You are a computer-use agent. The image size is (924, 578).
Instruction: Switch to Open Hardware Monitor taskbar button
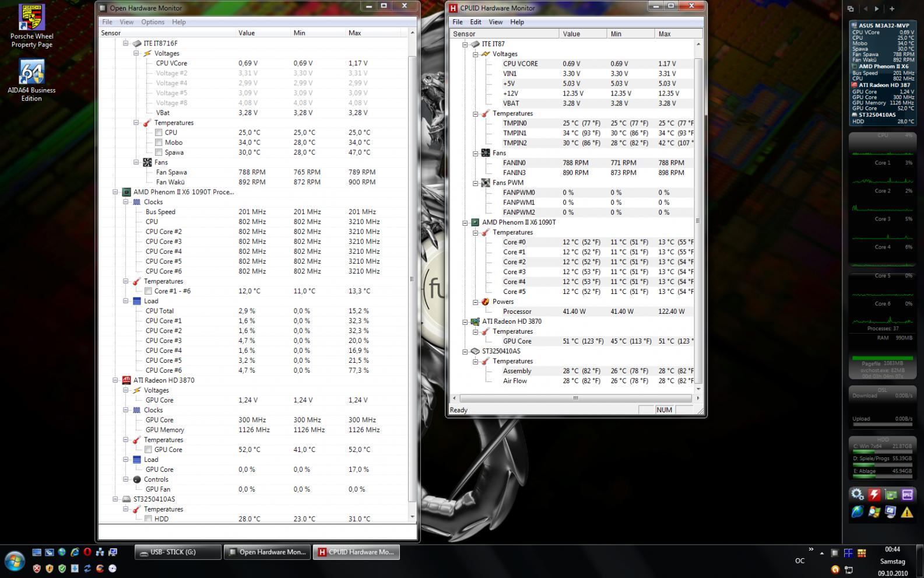(268, 552)
